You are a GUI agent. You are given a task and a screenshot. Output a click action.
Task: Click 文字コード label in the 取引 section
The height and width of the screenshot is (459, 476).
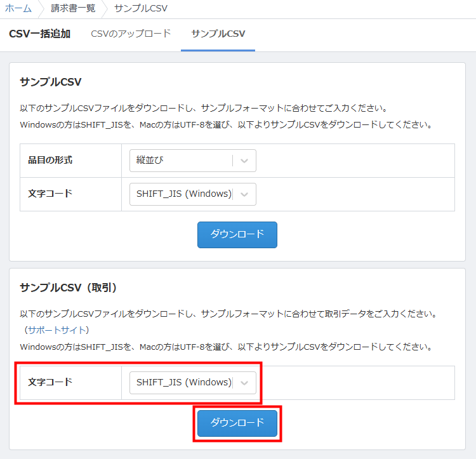tap(51, 382)
